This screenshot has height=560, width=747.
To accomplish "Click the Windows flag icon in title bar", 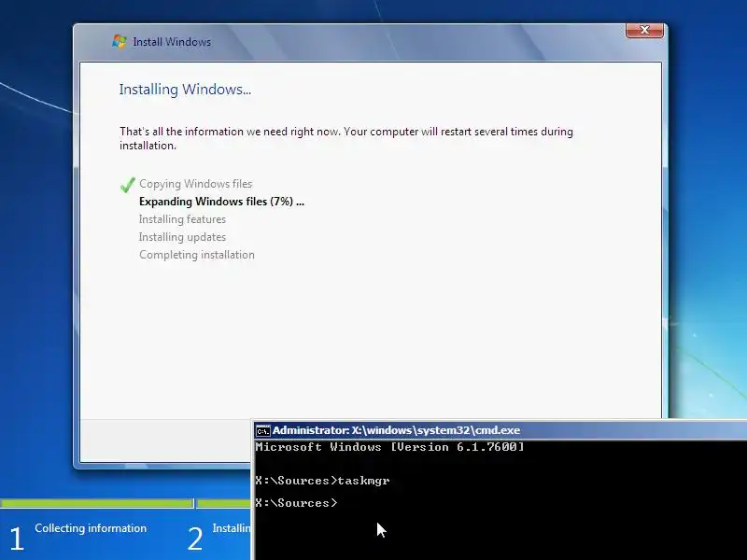I will click(x=120, y=41).
